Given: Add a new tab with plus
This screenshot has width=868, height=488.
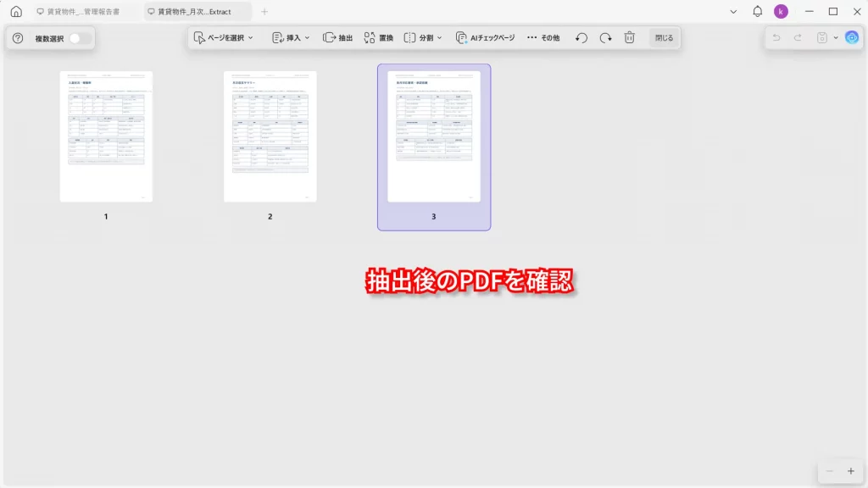Looking at the screenshot, I should 264,11.
